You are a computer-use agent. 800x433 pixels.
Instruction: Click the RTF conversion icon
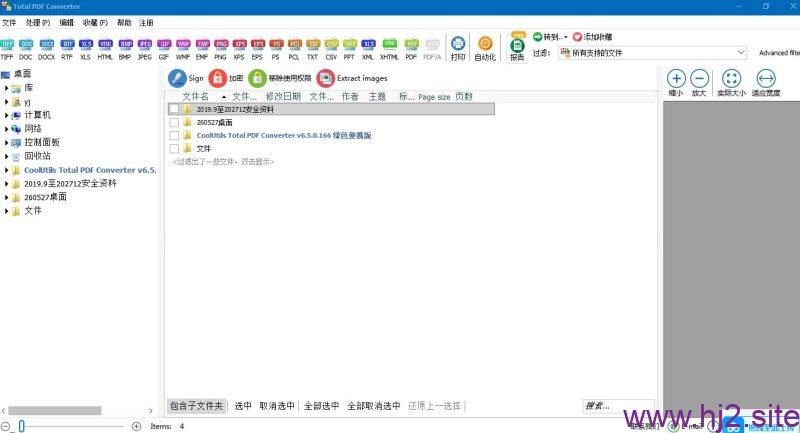point(67,49)
